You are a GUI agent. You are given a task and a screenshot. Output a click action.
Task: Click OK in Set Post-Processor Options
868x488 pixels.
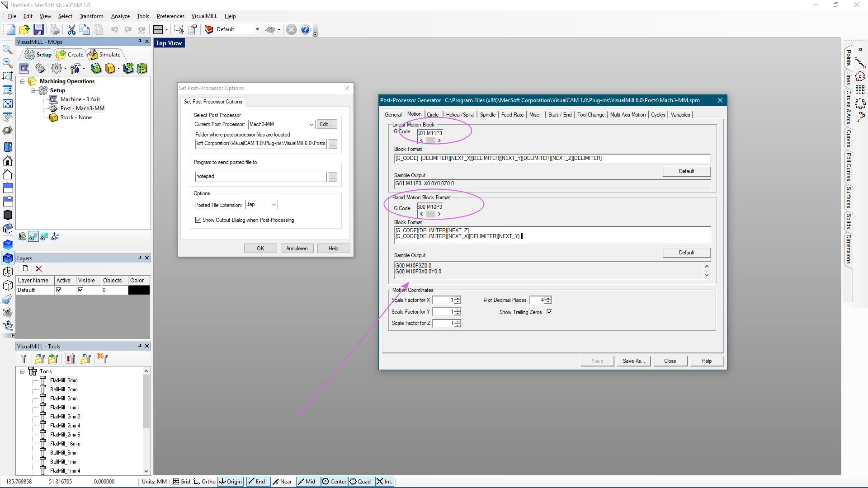tap(260, 249)
